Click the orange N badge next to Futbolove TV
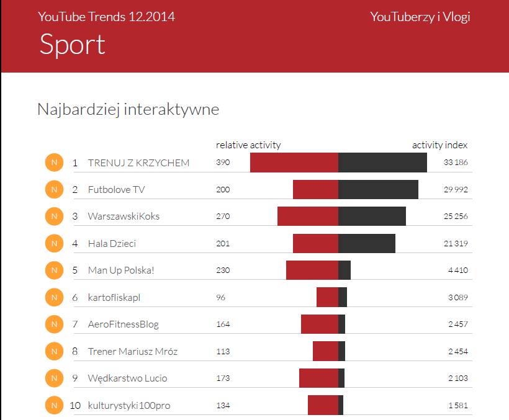 tap(55, 190)
